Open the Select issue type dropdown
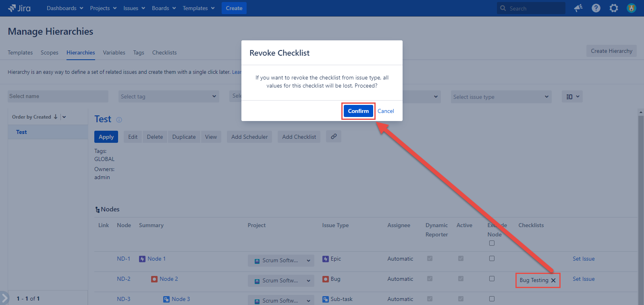The image size is (644, 305). click(x=501, y=97)
